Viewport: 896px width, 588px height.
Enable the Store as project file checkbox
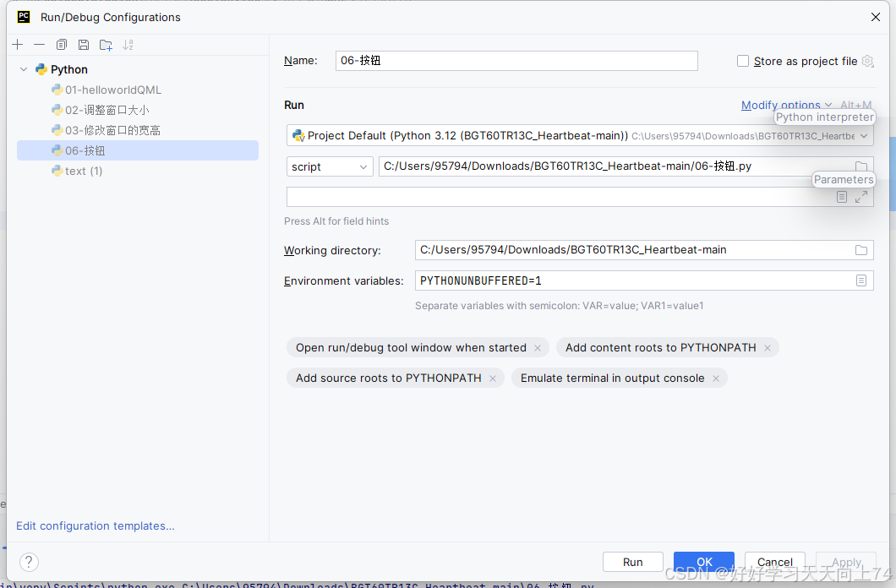coord(743,61)
